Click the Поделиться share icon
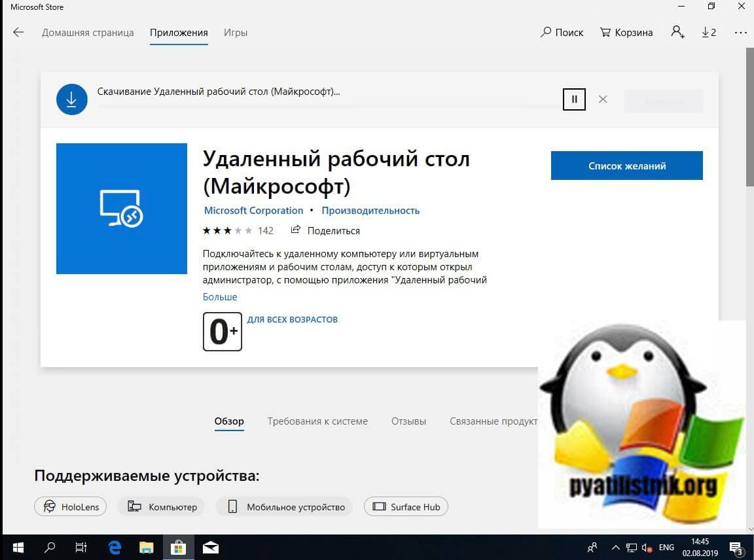This screenshot has width=754, height=560. 295,230
